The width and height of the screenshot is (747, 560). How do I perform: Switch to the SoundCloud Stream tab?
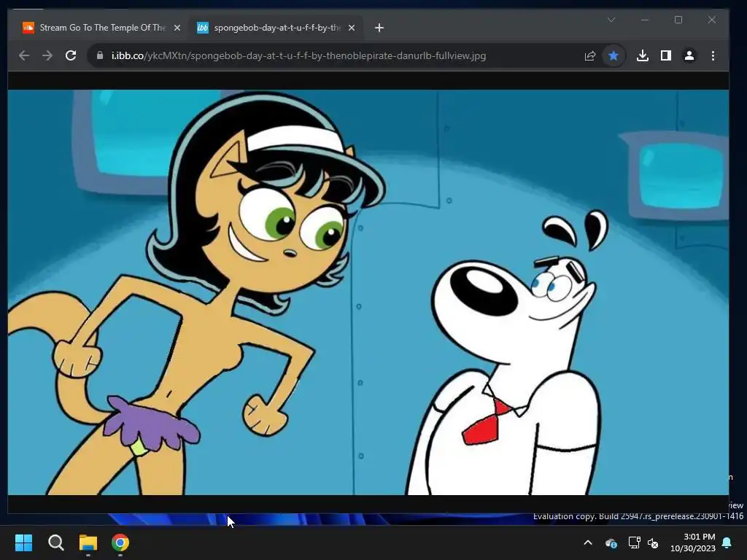tap(101, 28)
